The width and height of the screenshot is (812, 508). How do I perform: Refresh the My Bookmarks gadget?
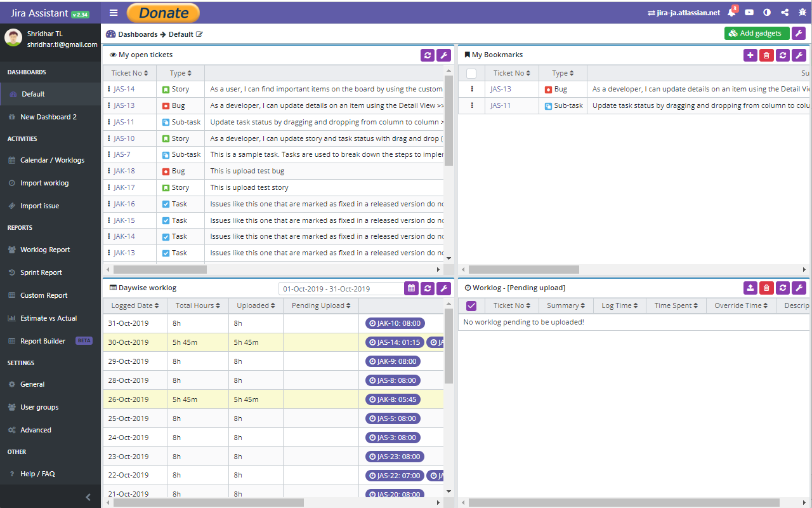click(x=783, y=55)
